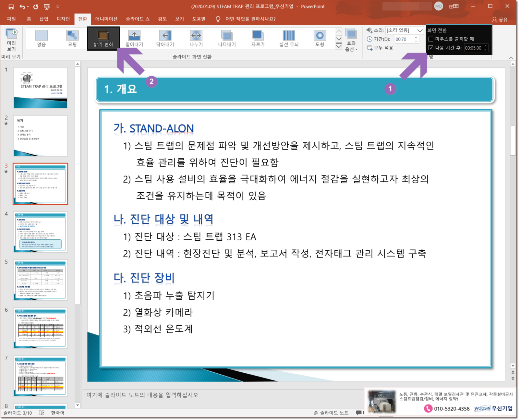The height and width of the screenshot is (420, 519).
Task: Switch to the 홈 tab
Action: (29, 19)
